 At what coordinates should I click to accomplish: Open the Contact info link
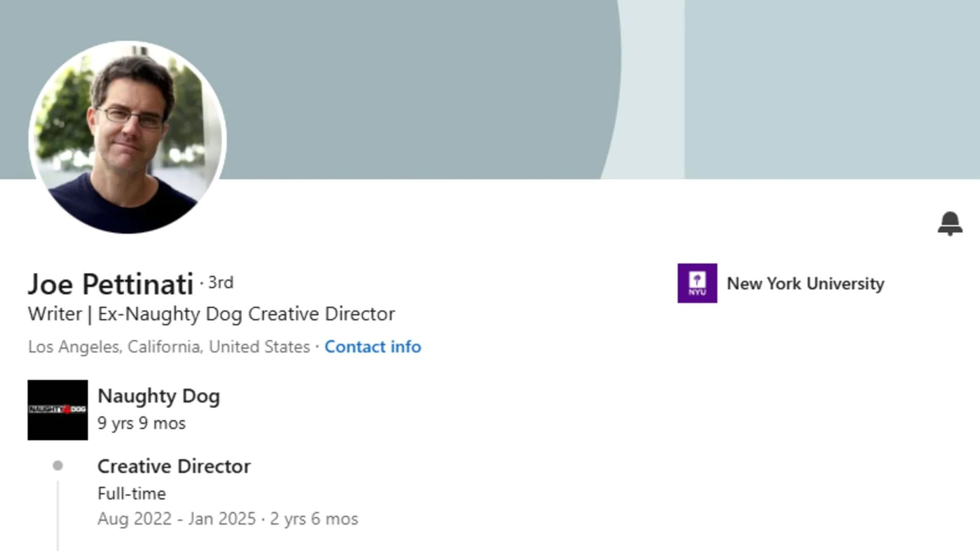(x=373, y=347)
